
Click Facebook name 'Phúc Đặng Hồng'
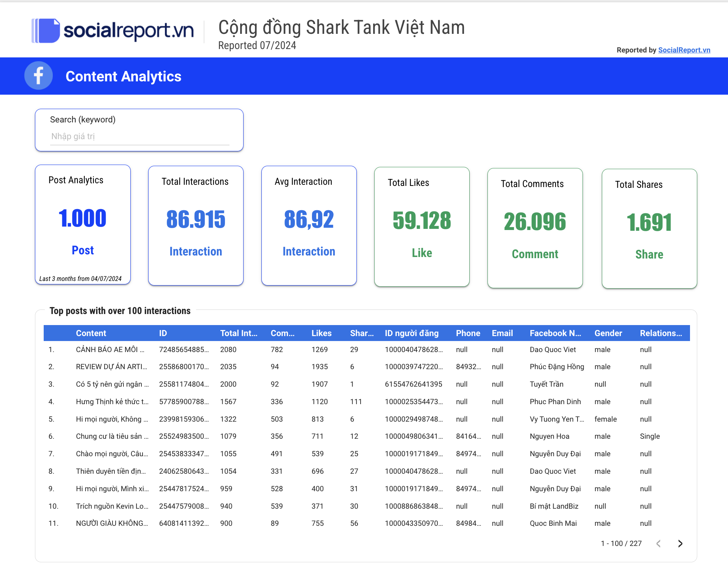click(557, 367)
